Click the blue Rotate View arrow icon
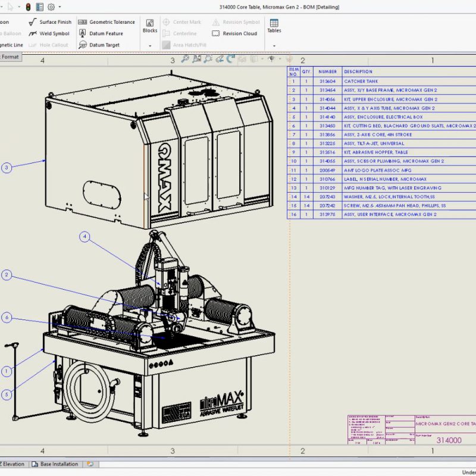The width and height of the screenshot is (476, 476). 231,58
